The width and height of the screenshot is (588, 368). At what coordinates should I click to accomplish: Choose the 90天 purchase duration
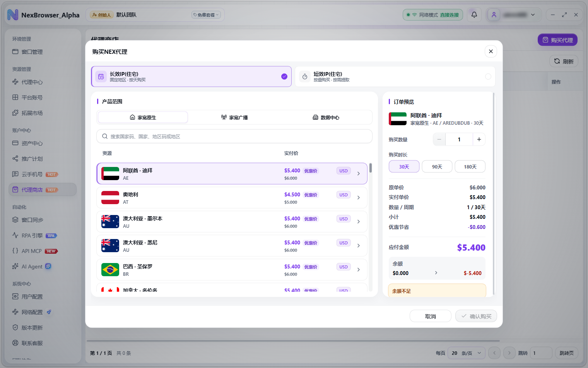pos(437,167)
